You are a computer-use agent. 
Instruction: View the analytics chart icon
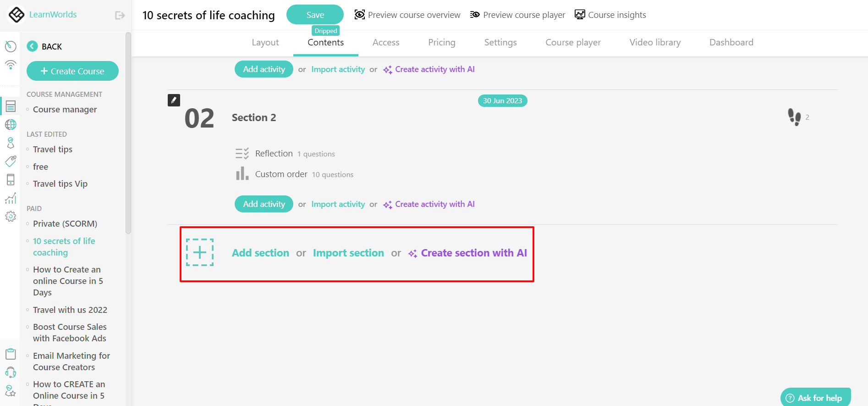11,198
